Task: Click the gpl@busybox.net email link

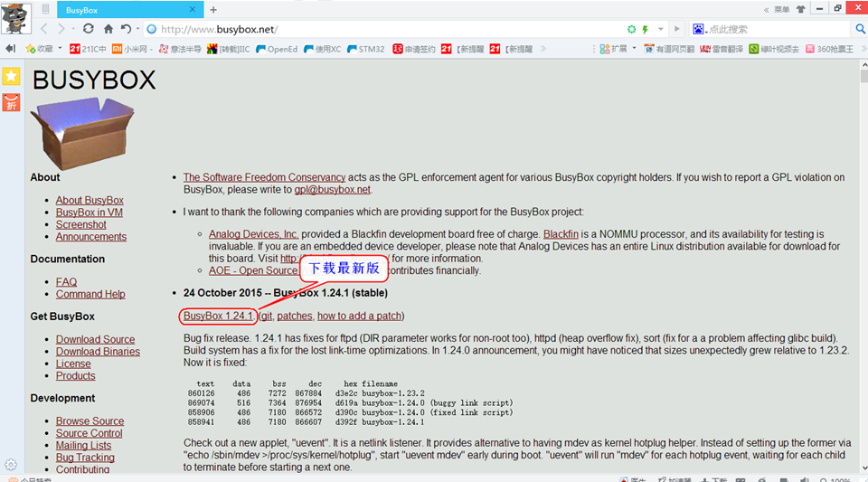Action: click(x=332, y=190)
